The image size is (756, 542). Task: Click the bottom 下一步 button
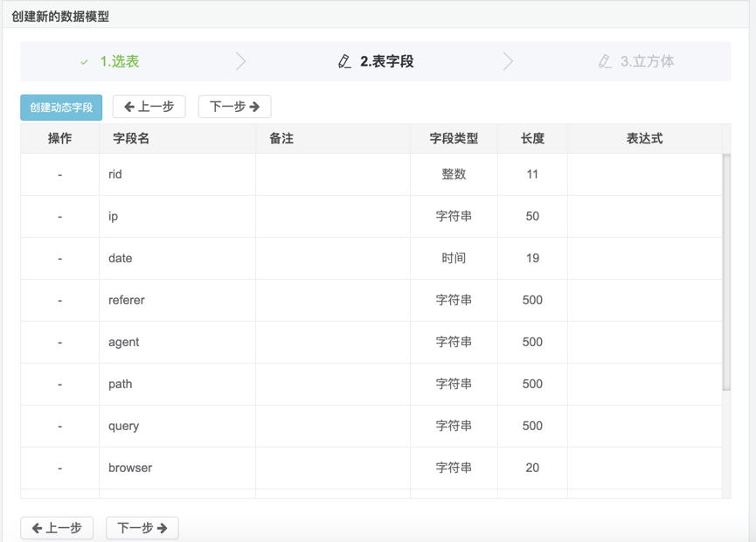tap(142, 528)
